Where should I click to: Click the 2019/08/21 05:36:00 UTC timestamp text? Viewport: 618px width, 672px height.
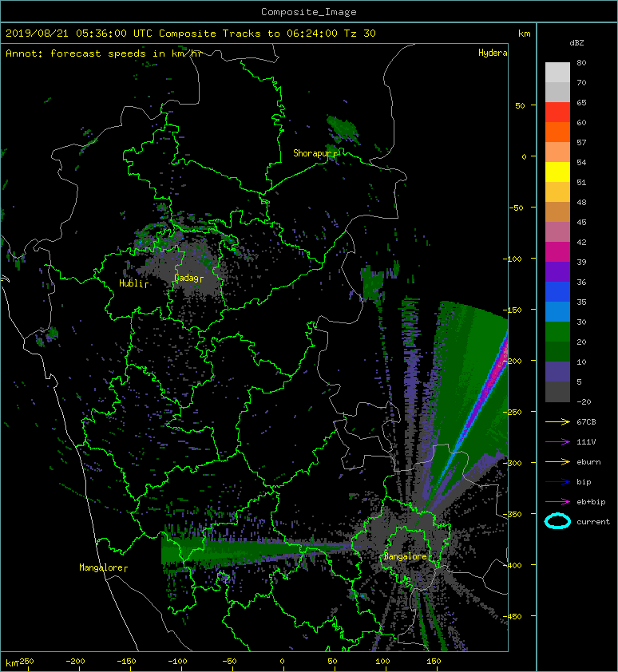[79, 34]
